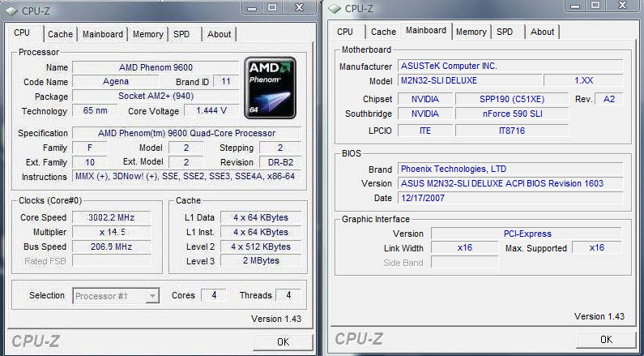Open Cache tab in left CPU-Z window
Image resolution: width=644 pixels, height=356 pixels.
61,34
